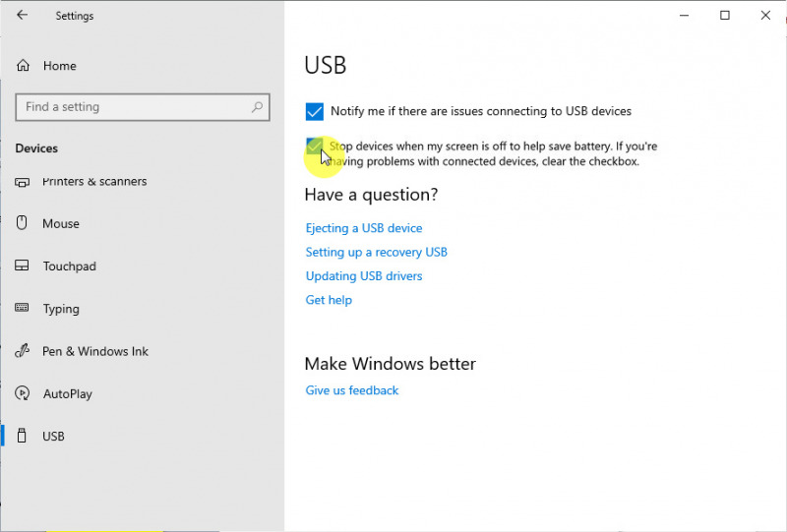Select the AutoPlay icon in sidebar
Image resolution: width=787 pixels, height=532 pixels.
coord(22,393)
